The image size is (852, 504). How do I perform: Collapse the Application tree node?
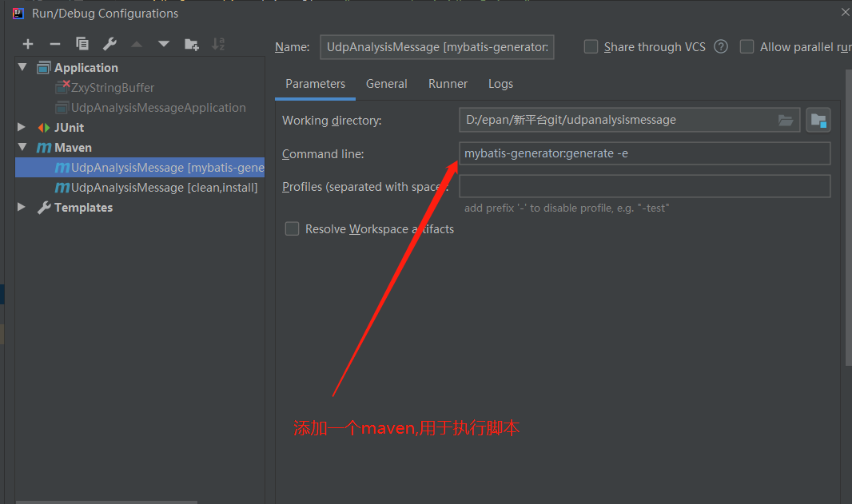[x=22, y=67]
